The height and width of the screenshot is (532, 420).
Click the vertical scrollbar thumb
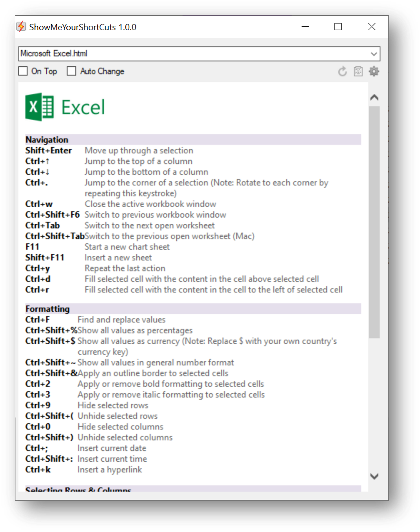tap(374, 222)
